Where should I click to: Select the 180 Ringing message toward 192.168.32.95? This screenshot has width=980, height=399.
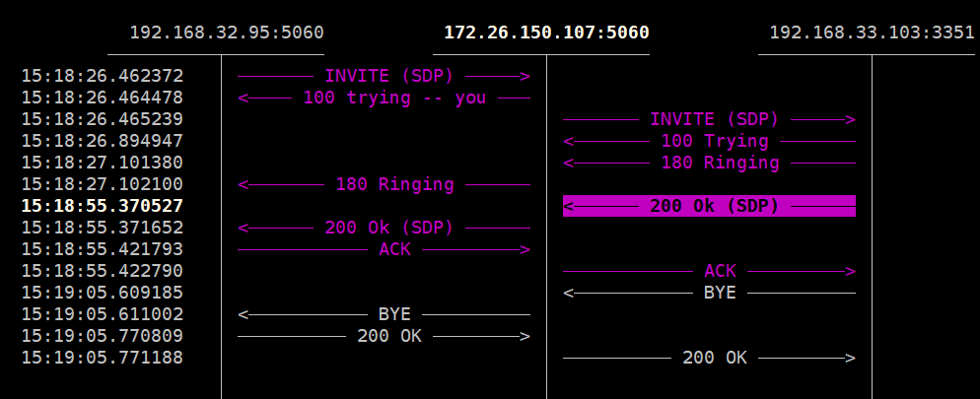385,184
